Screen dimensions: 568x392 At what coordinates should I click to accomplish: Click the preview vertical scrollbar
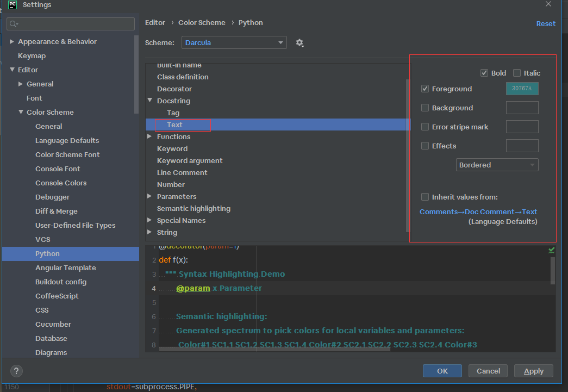(x=552, y=271)
